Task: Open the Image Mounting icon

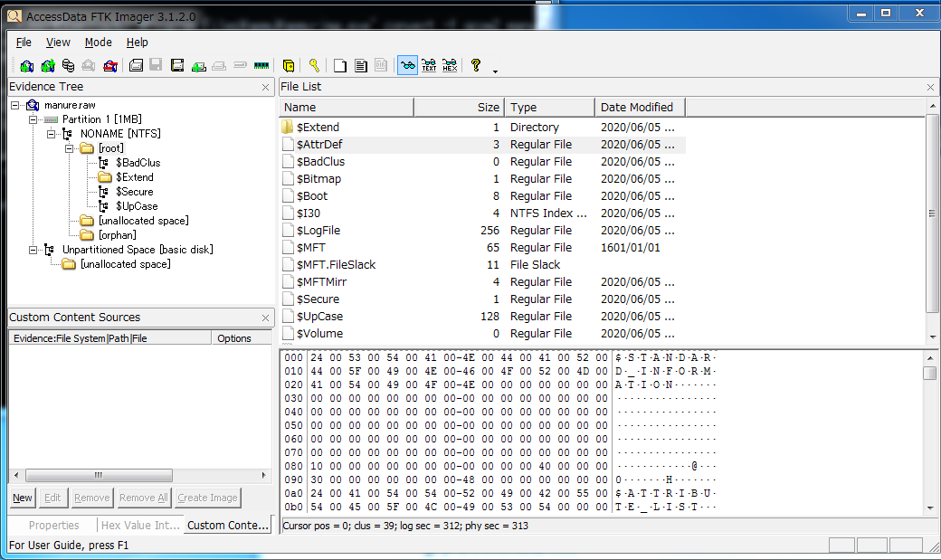Action: 68,65
